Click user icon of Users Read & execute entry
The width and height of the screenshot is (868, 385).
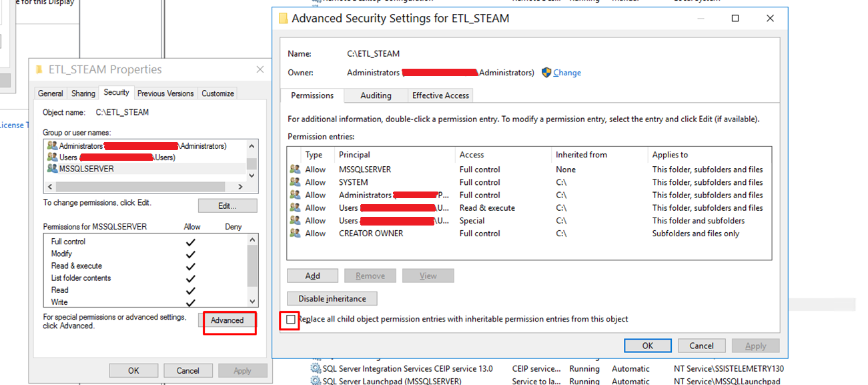point(295,208)
